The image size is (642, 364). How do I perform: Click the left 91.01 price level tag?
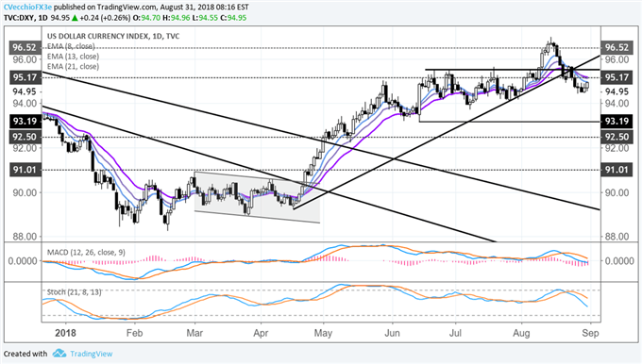coord(25,170)
